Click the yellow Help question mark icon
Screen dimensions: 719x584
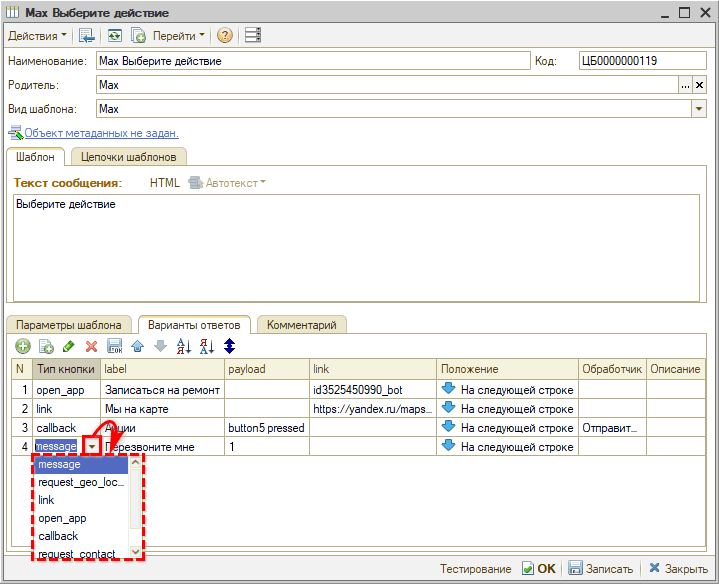224,35
